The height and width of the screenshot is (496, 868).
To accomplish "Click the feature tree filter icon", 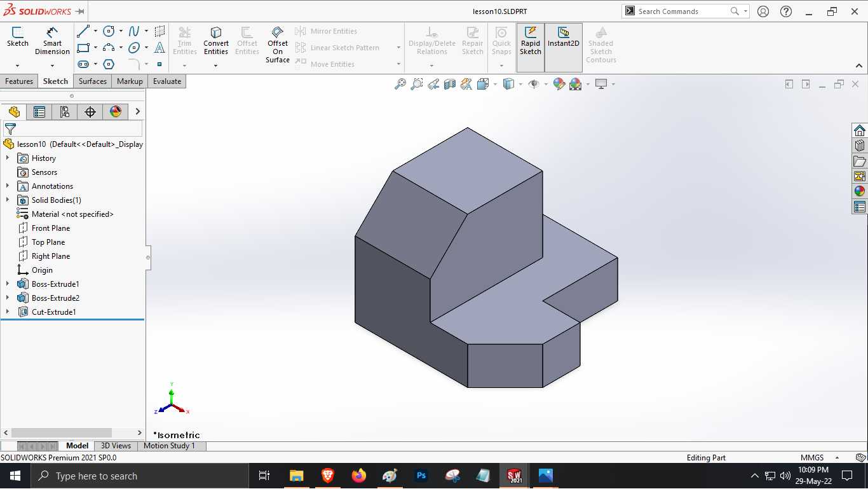I will (x=10, y=128).
